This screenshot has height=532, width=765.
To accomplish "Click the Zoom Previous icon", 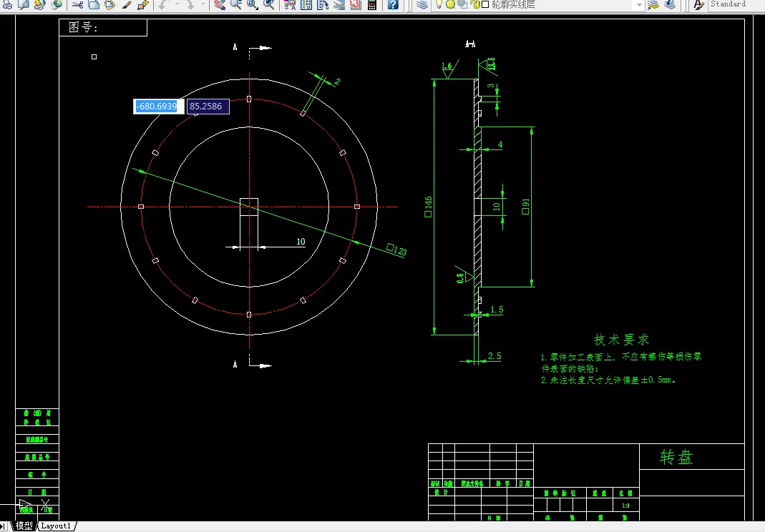I will (x=269, y=4).
